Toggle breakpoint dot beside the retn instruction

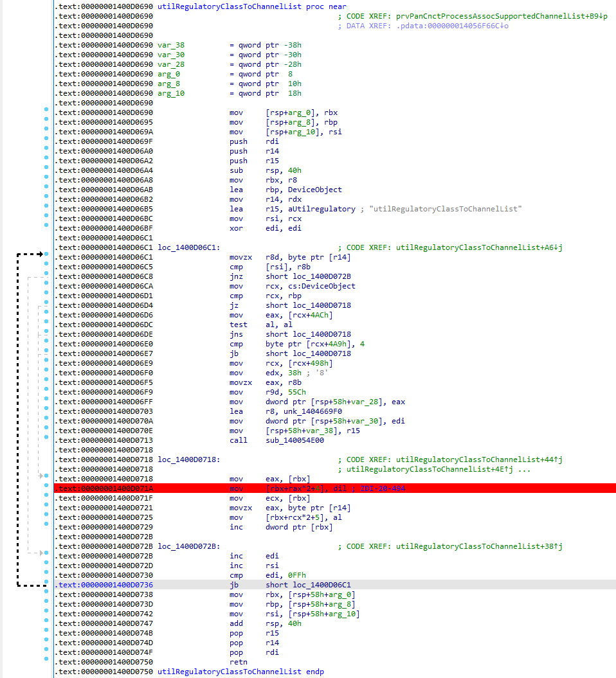[46, 662]
